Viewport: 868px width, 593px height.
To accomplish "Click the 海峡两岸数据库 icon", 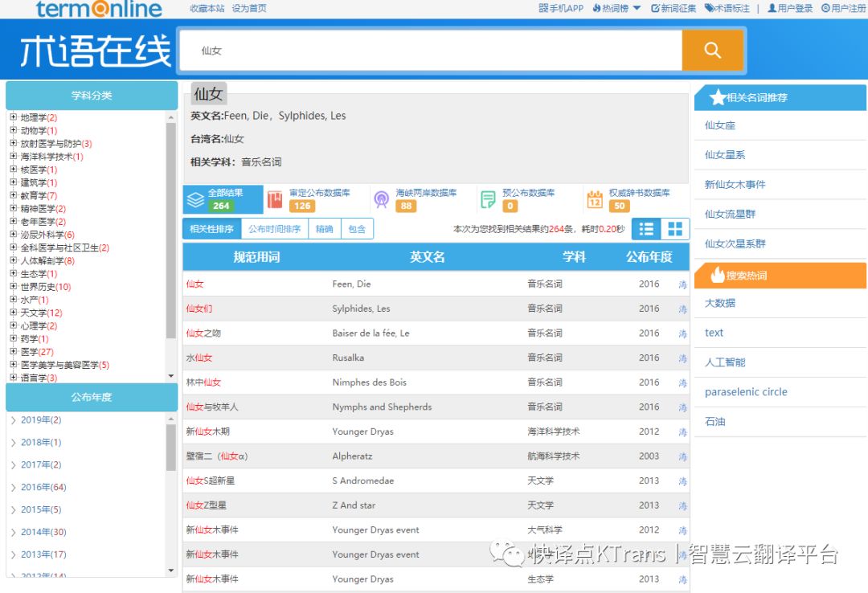I will point(382,199).
